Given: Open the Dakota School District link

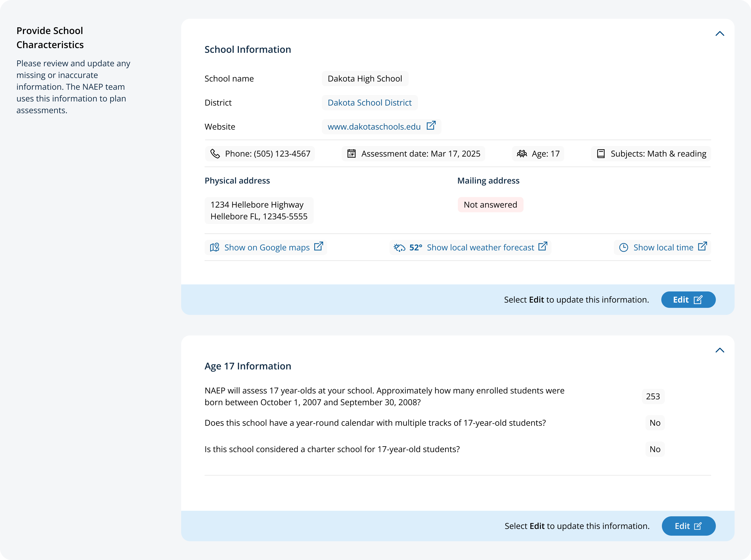Looking at the screenshot, I should point(369,103).
